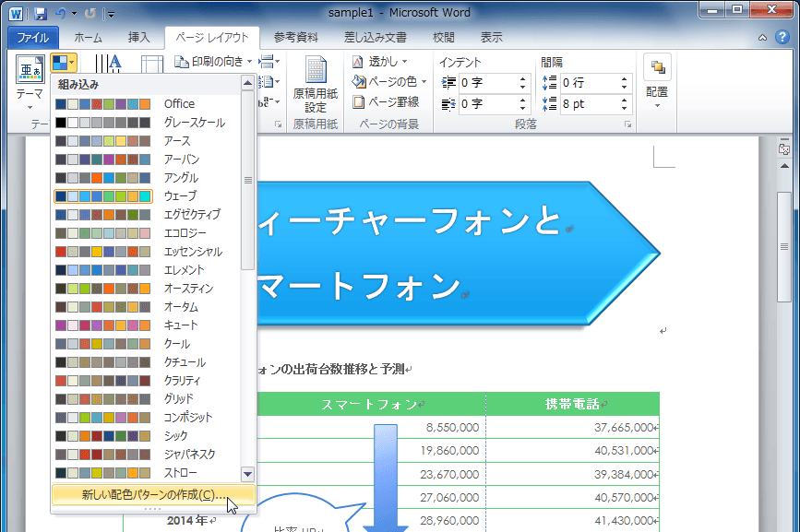Pick the エグゼクティブ color scheme
This screenshot has width=800, height=532.
pos(147,214)
